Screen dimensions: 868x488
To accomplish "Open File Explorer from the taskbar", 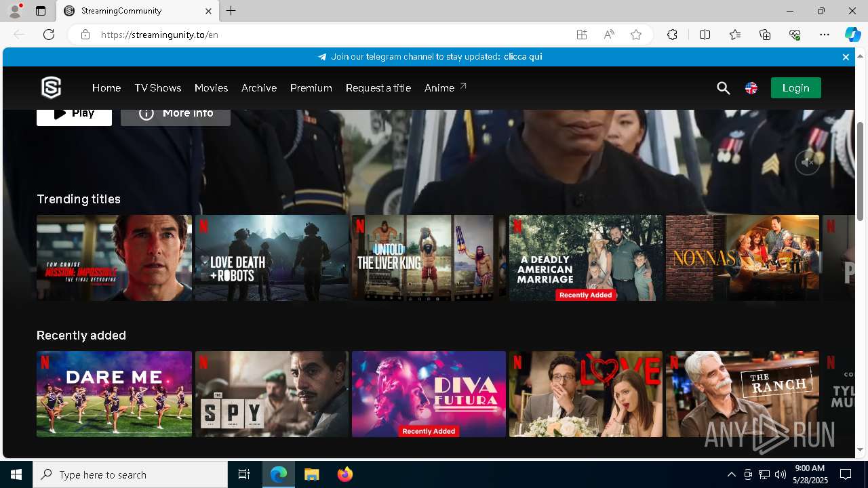I will 312,474.
